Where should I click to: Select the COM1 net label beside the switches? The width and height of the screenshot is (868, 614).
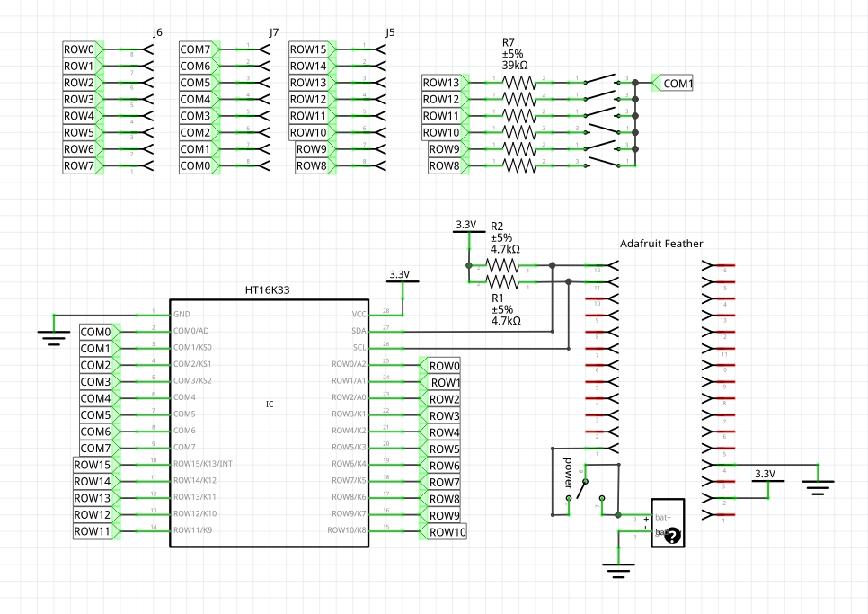tap(673, 83)
